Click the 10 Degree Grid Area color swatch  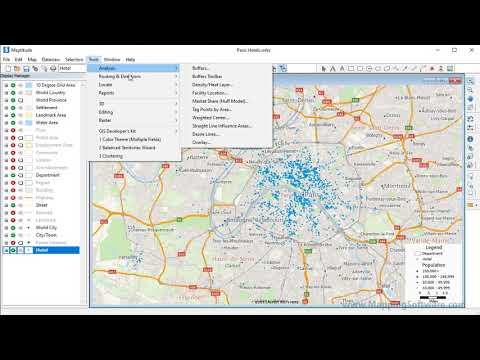pos(29,85)
